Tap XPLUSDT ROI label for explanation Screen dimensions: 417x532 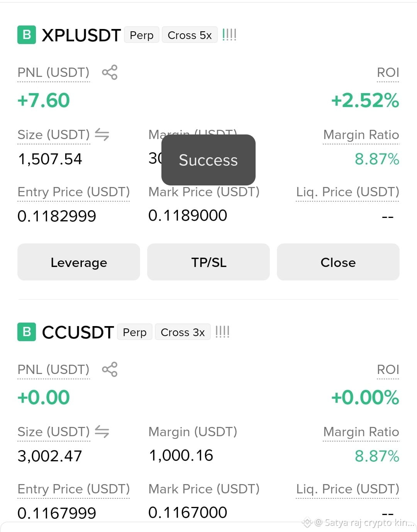388,73
